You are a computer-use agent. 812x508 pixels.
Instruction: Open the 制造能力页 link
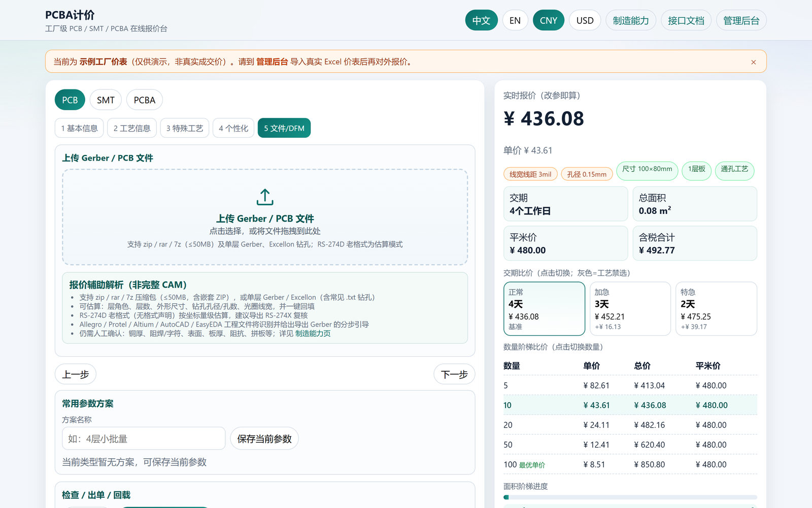point(313,334)
